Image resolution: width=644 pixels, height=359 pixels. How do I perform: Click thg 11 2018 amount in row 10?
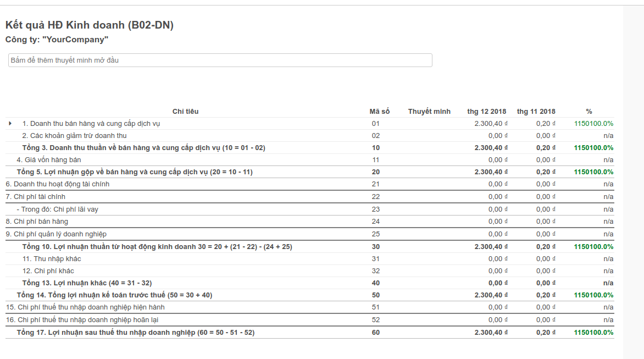coord(546,147)
